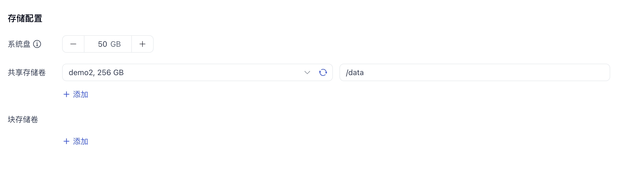Click the 块存储卷 label
This screenshot has height=171, width=644.
click(23, 119)
